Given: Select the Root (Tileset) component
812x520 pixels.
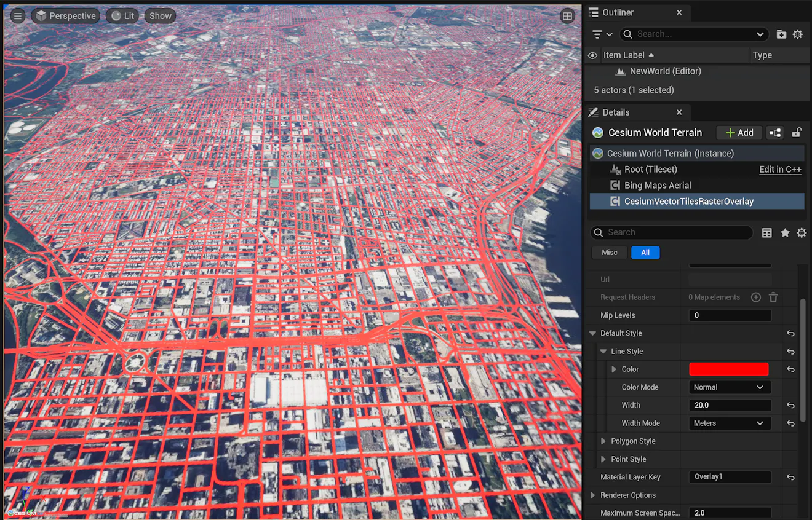Looking at the screenshot, I should pyautogui.click(x=650, y=170).
